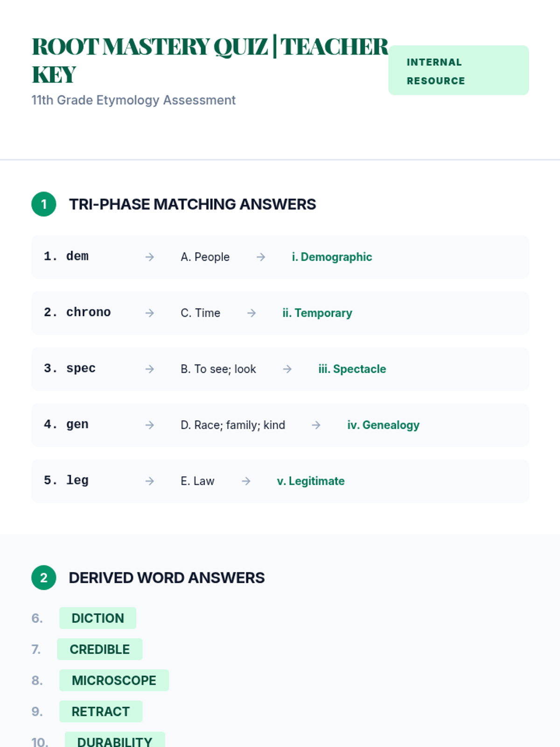Click the green section 1 number badge

(44, 204)
